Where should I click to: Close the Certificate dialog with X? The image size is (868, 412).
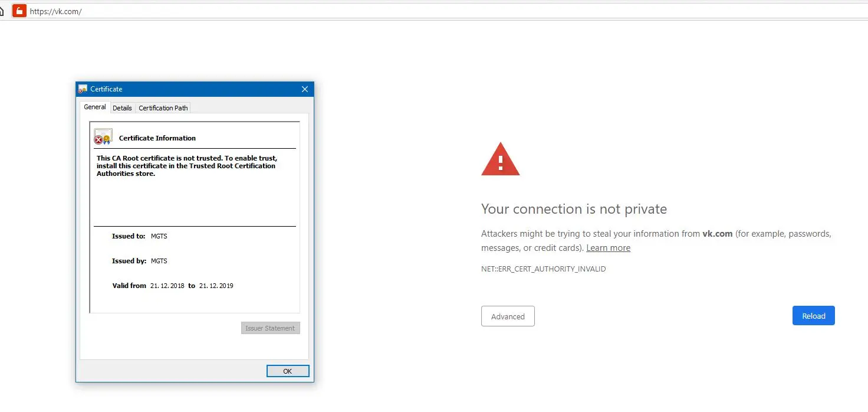click(x=305, y=89)
